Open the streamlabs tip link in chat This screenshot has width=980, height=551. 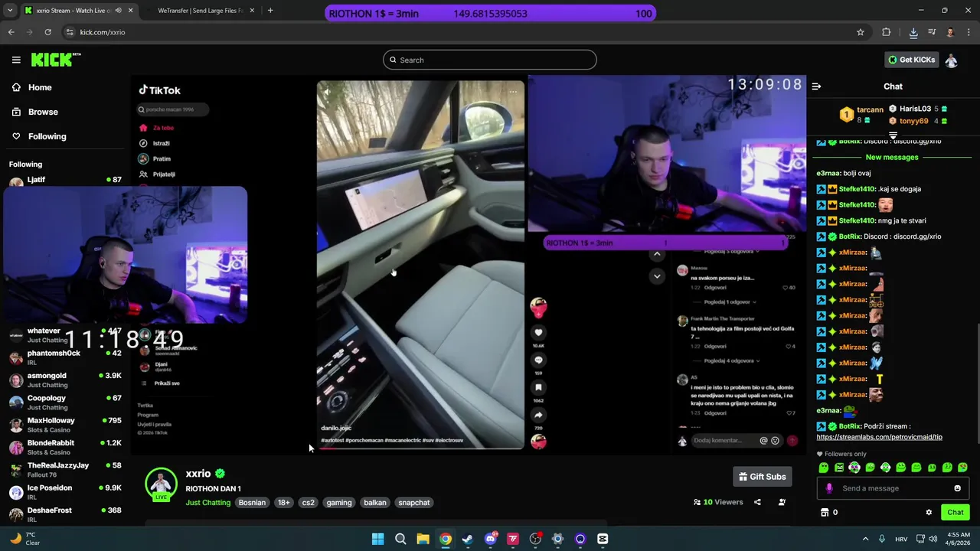879,437
